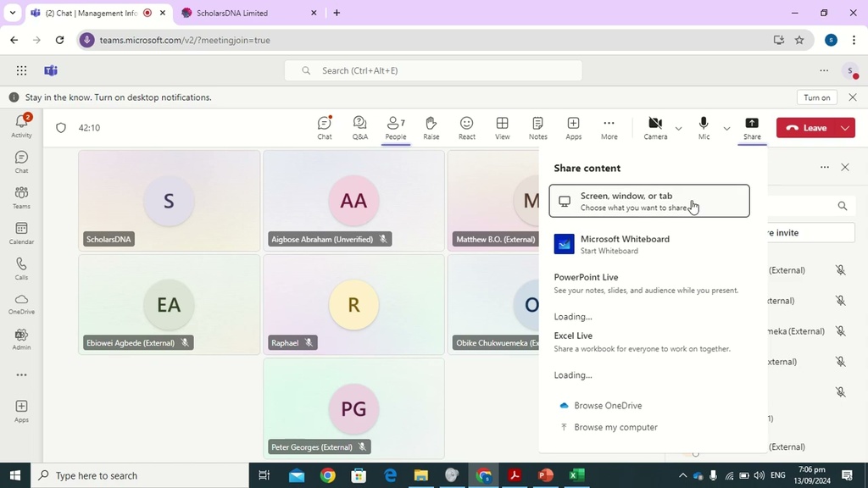Unmute your microphone

click(x=704, y=127)
